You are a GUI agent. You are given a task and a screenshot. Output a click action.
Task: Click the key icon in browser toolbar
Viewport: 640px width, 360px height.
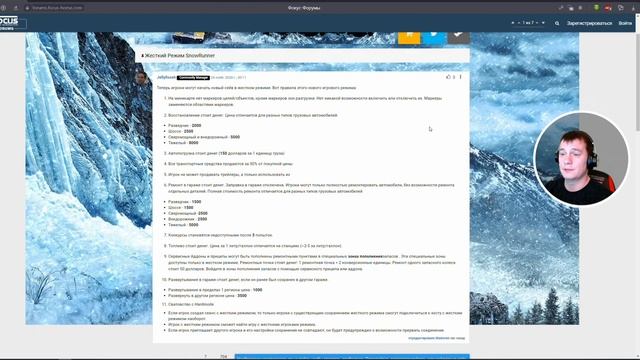coord(561,8)
